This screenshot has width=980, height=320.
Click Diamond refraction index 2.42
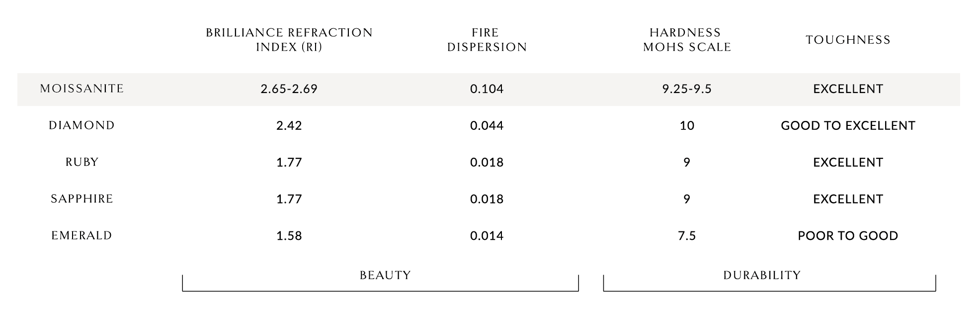coord(289,125)
